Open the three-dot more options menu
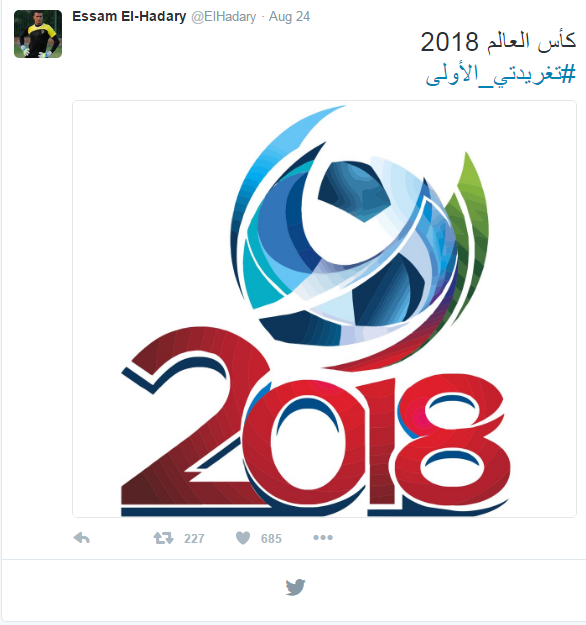This screenshot has height=625, width=586. pyautogui.click(x=323, y=538)
